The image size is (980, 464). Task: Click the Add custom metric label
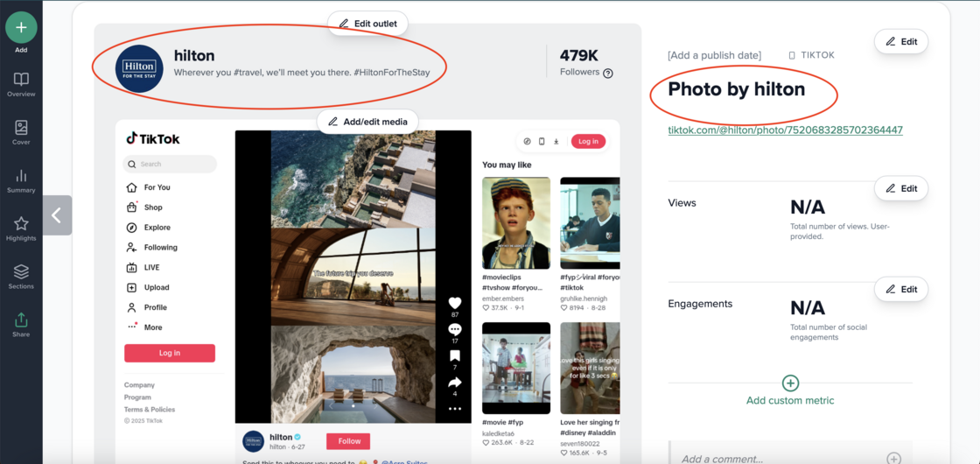[x=790, y=400]
